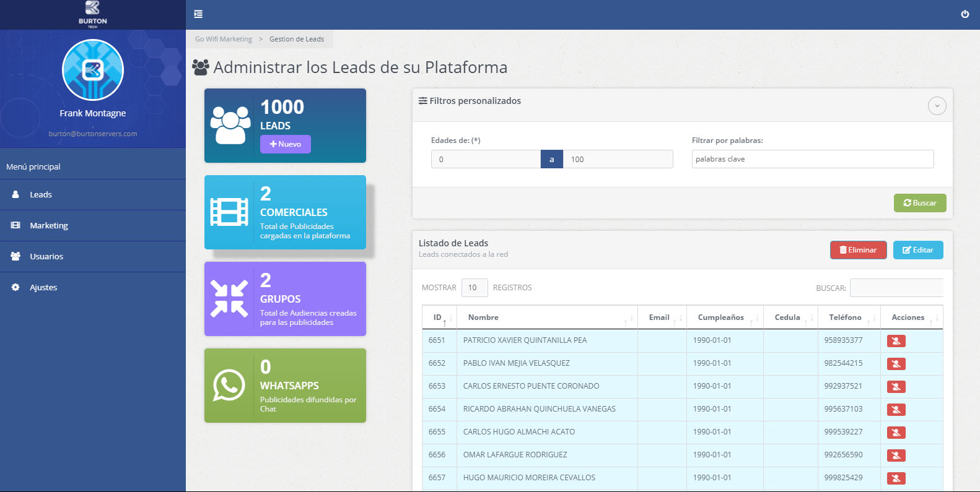Sort leads by Cumpleaños column
This screenshot has height=492, width=980.
(720, 317)
